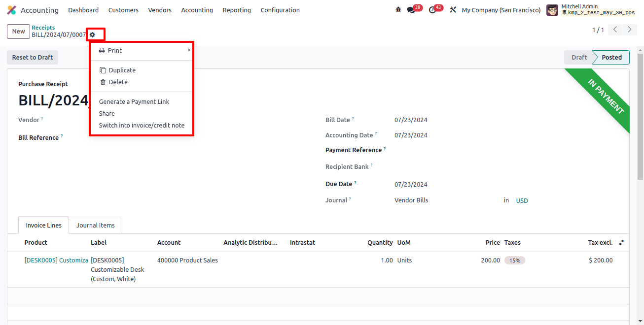Click the gear actions icon beside bill number
This screenshot has height=325, width=644.
coord(92,34)
